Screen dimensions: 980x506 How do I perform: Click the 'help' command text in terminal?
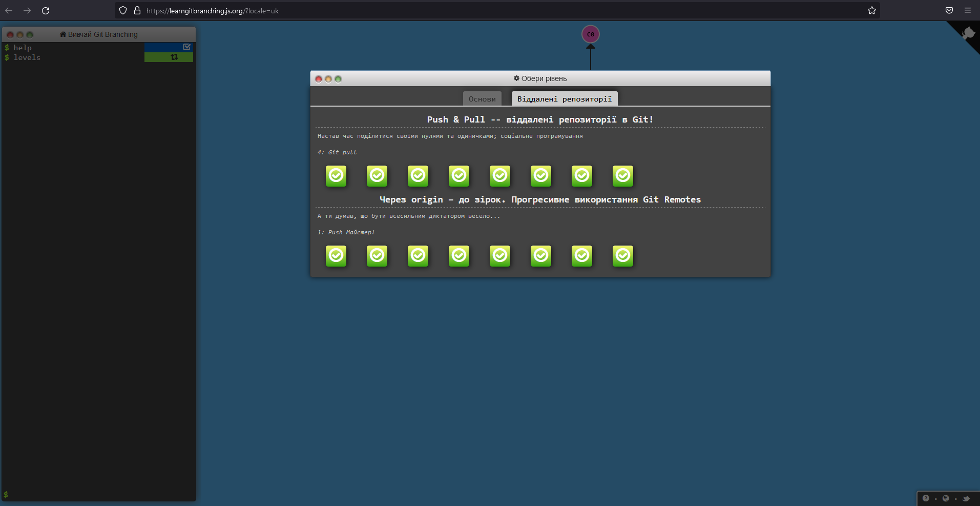(x=23, y=48)
